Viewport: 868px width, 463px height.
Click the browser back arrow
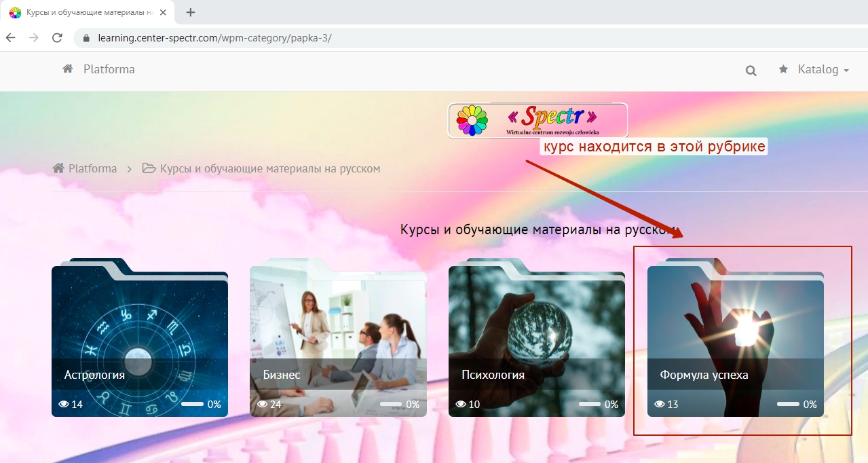pyautogui.click(x=10, y=38)
